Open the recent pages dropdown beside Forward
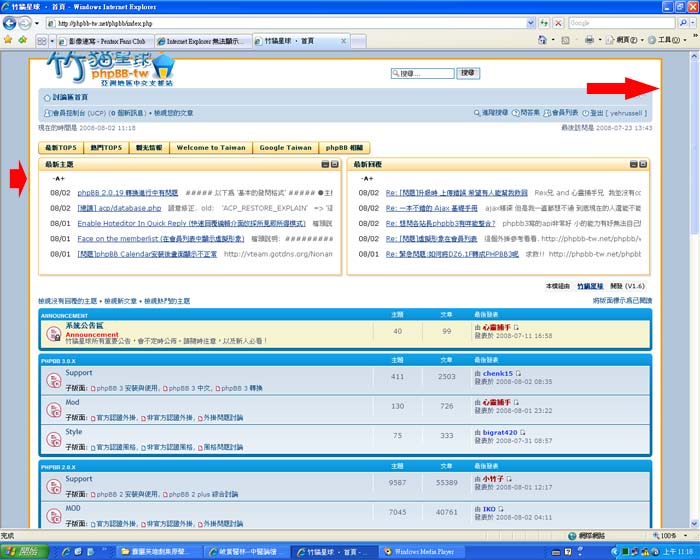The height and width of the screenshot is (560, 700). [37, 23]
